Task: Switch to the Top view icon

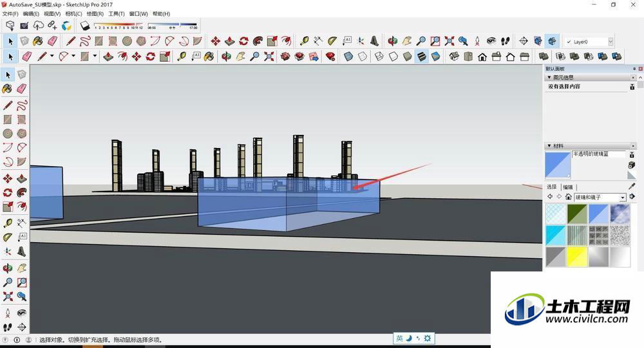Action: click(x=468, y=56)
